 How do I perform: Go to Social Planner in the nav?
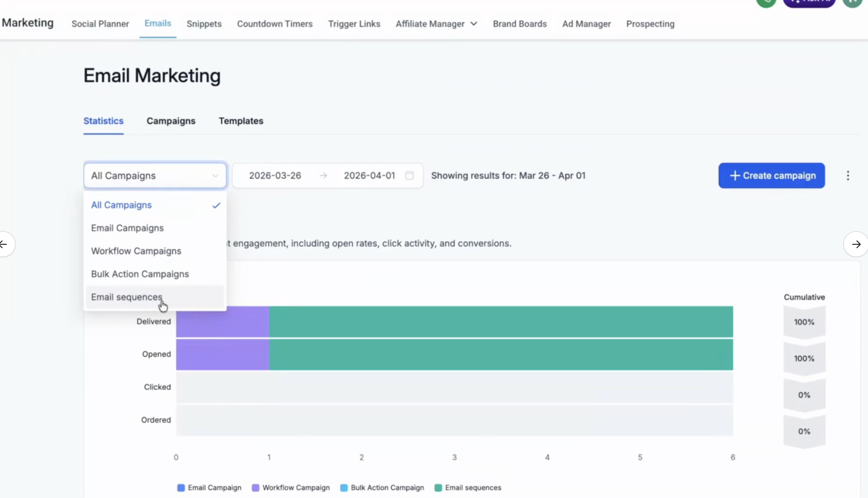(100, 24)
